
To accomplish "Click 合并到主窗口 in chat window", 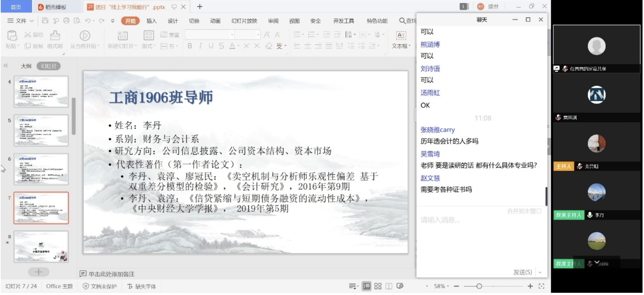I will coord(524,211).
